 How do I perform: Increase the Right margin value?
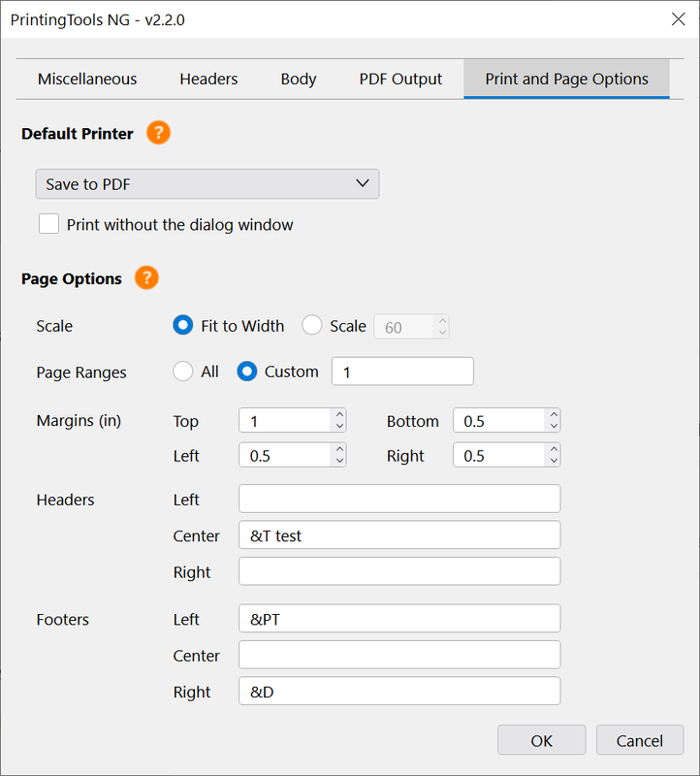[554, 450]
